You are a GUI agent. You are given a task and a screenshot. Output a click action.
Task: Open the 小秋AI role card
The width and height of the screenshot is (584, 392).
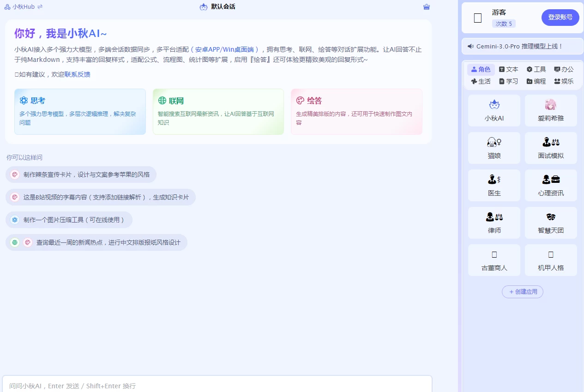coord(494,111)
